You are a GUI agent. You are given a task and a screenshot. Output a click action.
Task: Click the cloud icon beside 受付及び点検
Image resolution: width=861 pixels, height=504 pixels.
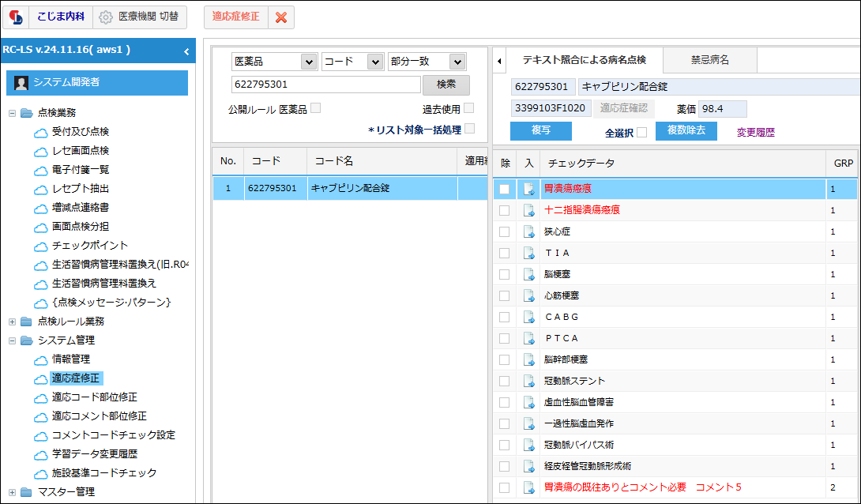point(40,133)
